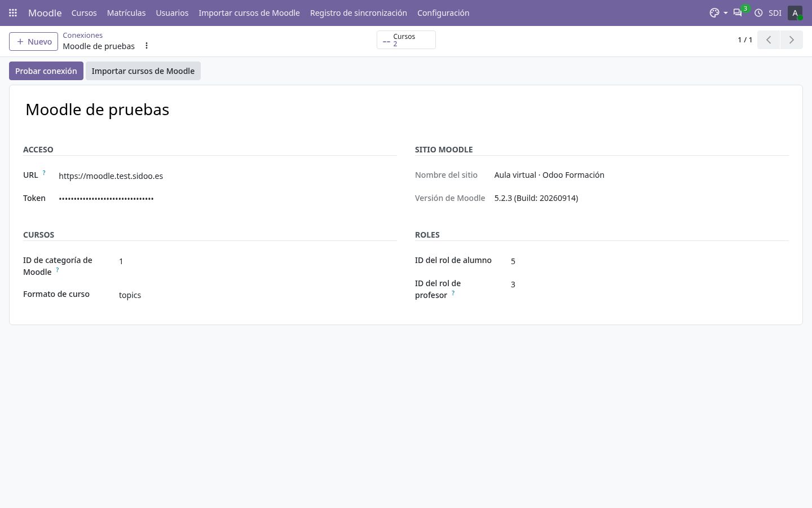The height and width of the screenshot is (508, 812).
Task: Edit the student role ID value 5
Action: pyautogui.click(x=650, y=261)
